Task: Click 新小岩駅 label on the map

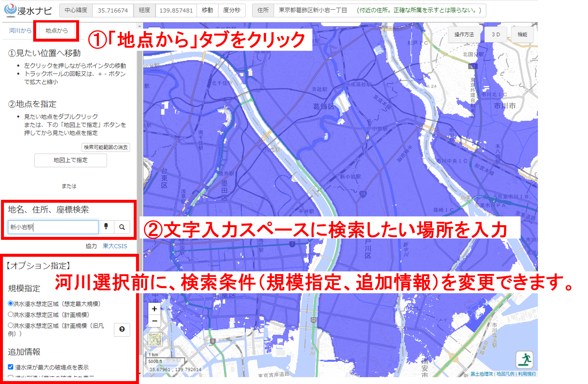Action: [x=350, y=177]
